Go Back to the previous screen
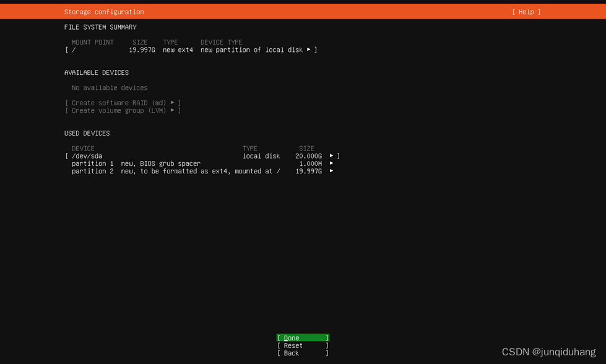This screenshot has width=606, height=364. coord(303,353)
